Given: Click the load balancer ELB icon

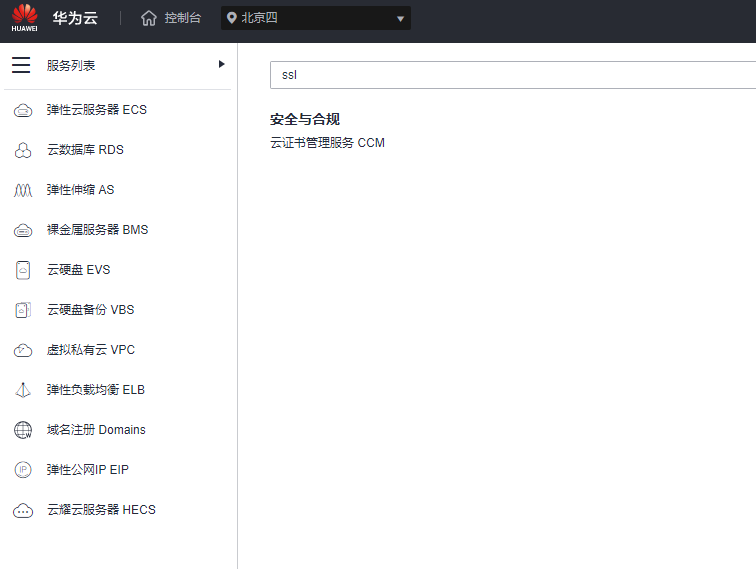Looking at the screenshot, I should 23,390.
